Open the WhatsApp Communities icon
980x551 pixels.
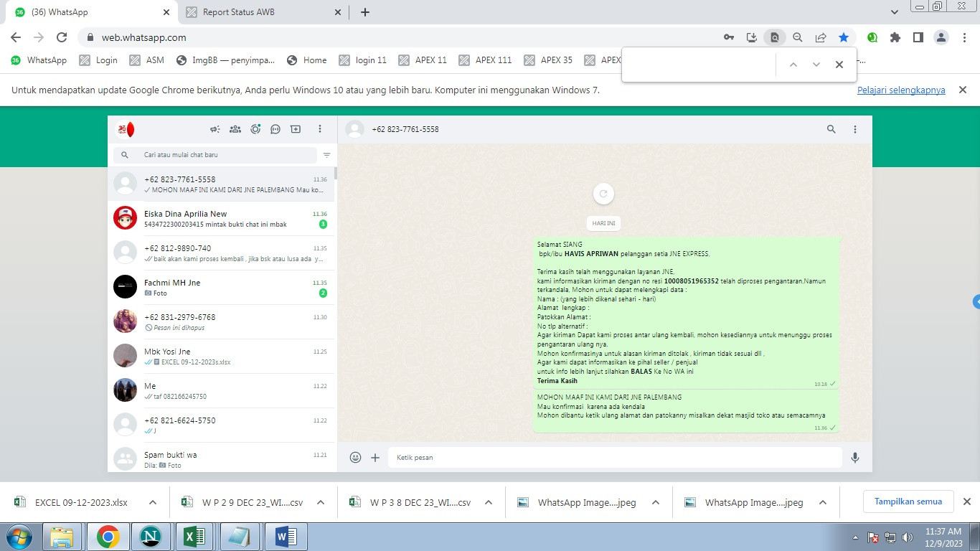235,129
